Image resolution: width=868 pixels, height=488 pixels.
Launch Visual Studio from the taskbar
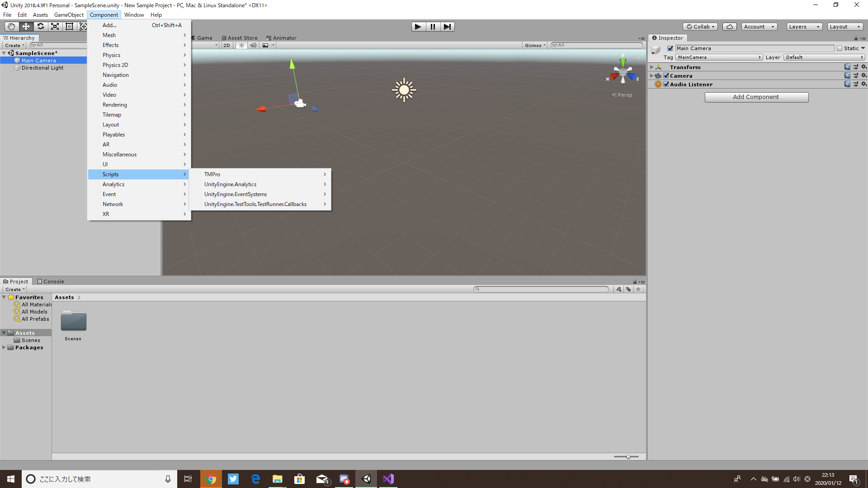tap(388, 479)
